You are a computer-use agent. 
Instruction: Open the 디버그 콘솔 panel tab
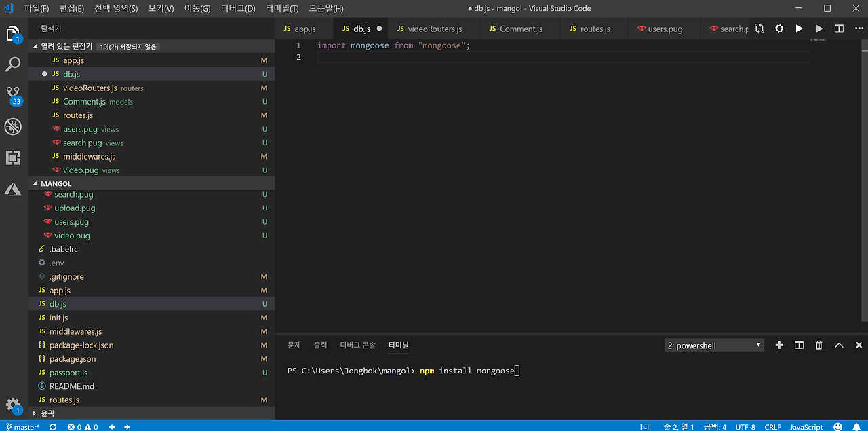[358, 345]
